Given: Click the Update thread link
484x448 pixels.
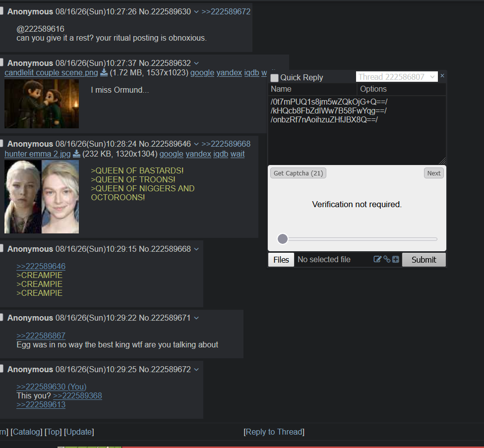Looking at the screenshot, I should pos(79,432).
